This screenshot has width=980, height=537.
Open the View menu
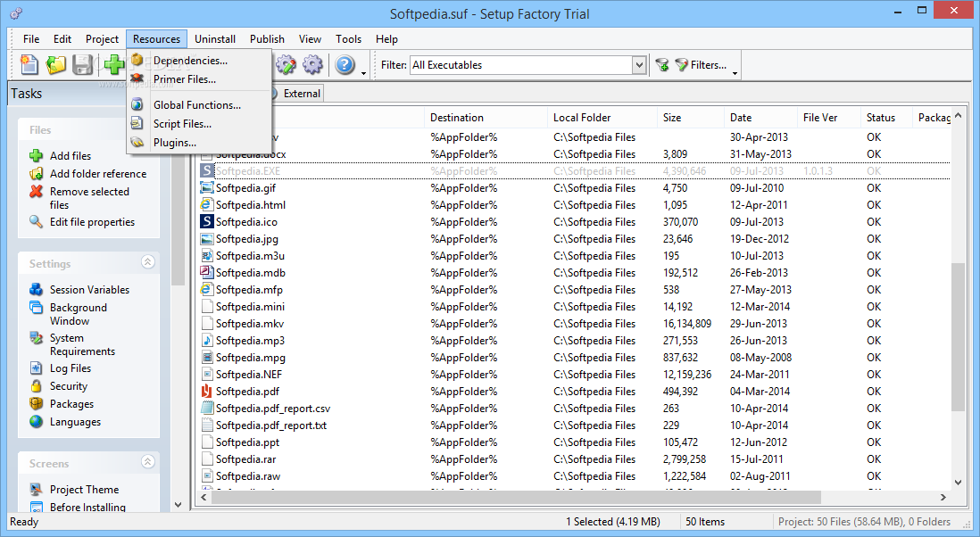[310, 38]
